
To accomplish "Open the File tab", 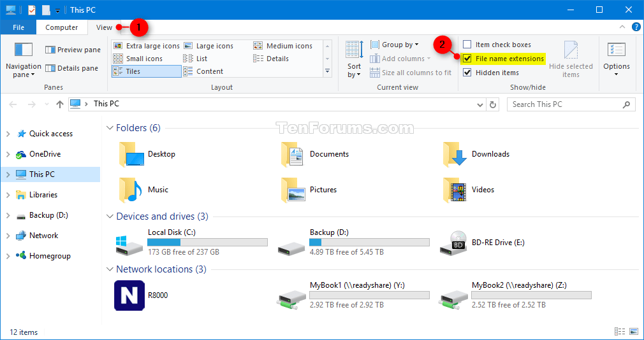I will click(x=18, y=27).
